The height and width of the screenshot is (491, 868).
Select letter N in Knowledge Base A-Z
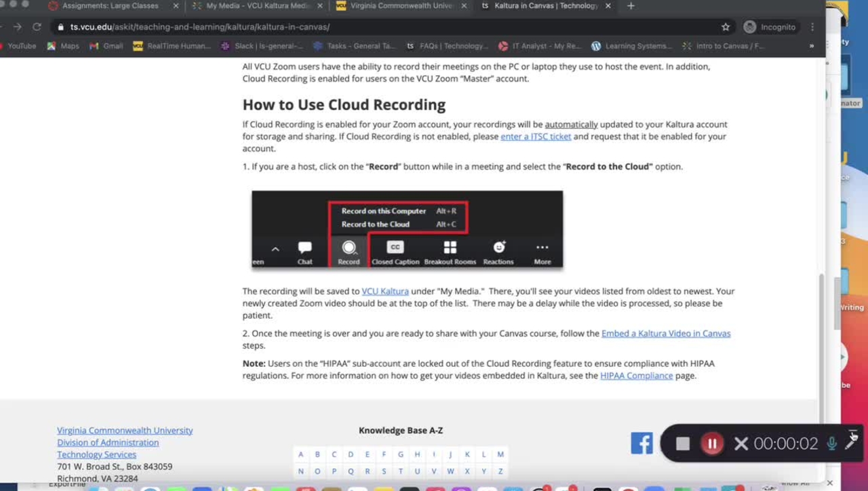coord(300,471)
